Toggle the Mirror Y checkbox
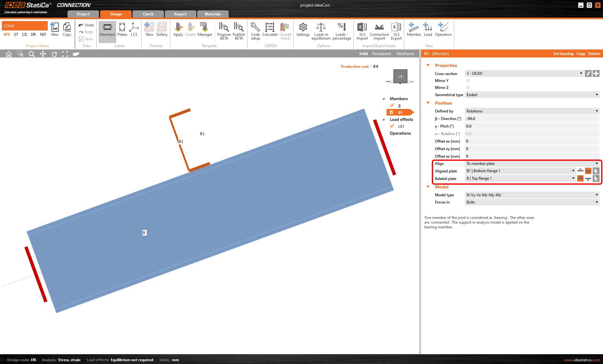603x364 pixels. pos(468,81)
